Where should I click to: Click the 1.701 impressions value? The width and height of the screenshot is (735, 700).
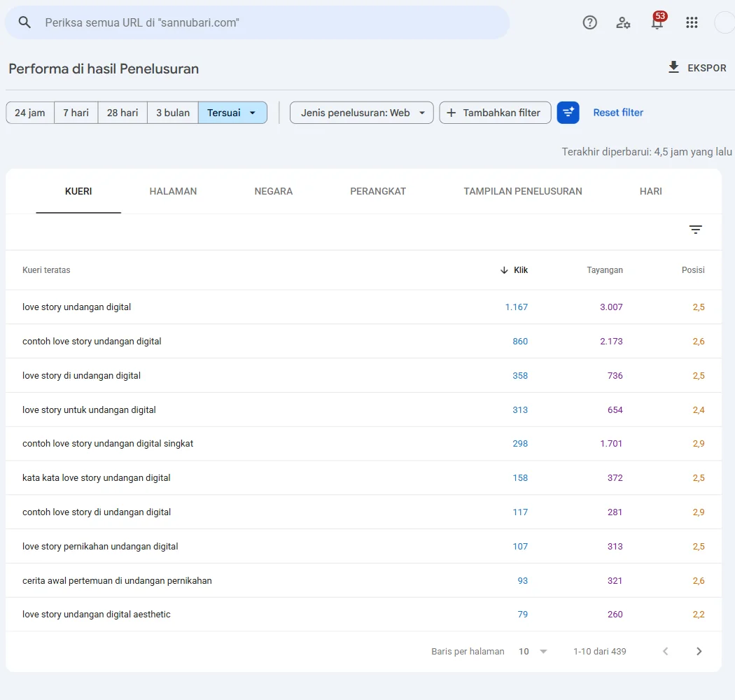pyautogui.click(x=611, y=444)
